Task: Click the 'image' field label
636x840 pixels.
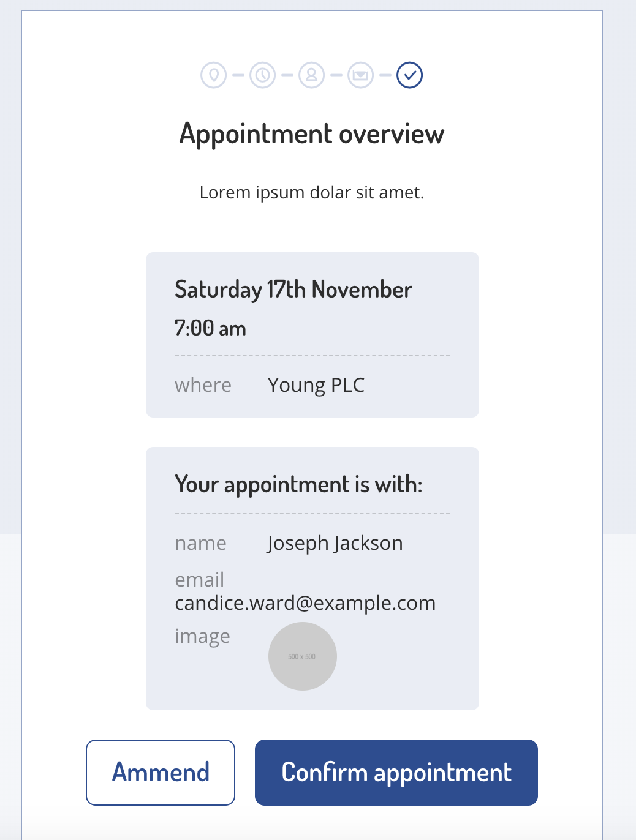Action: [x=202, y=637]
